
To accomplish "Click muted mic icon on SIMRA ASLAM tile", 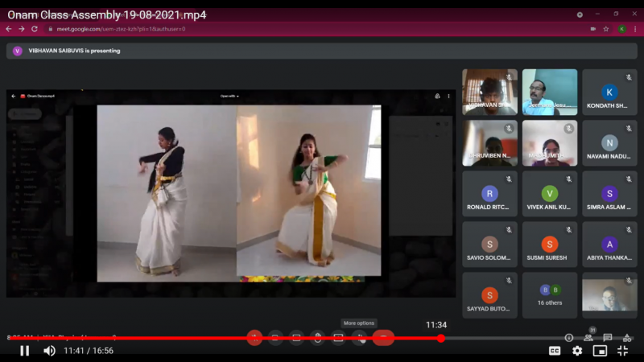I will 629,179.
